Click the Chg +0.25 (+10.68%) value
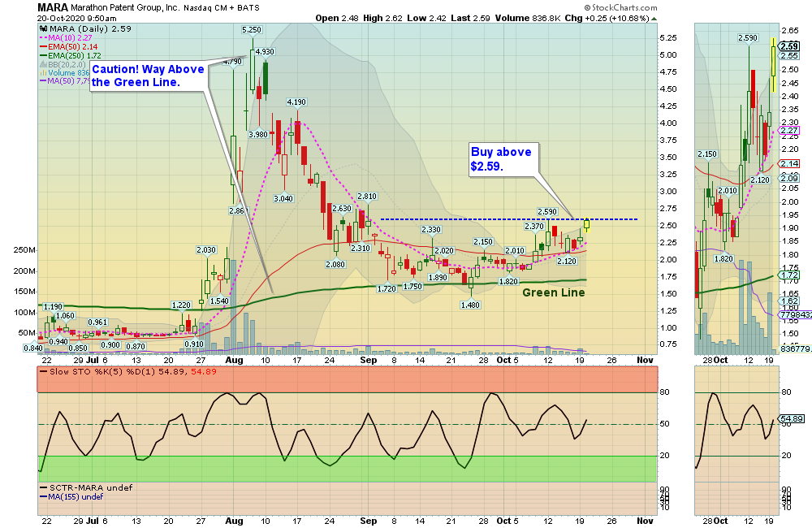Image resolution: width=812 pixels, height=528 pixels. (607, 18)
